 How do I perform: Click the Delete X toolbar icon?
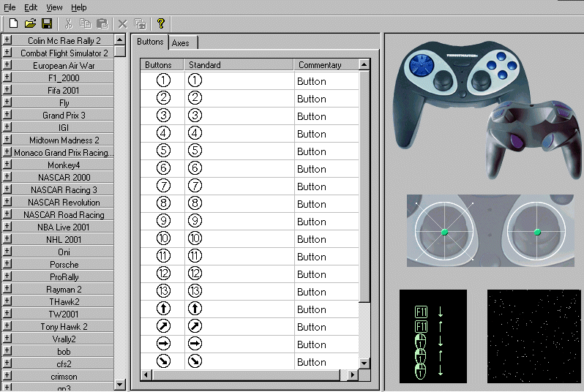123,23
